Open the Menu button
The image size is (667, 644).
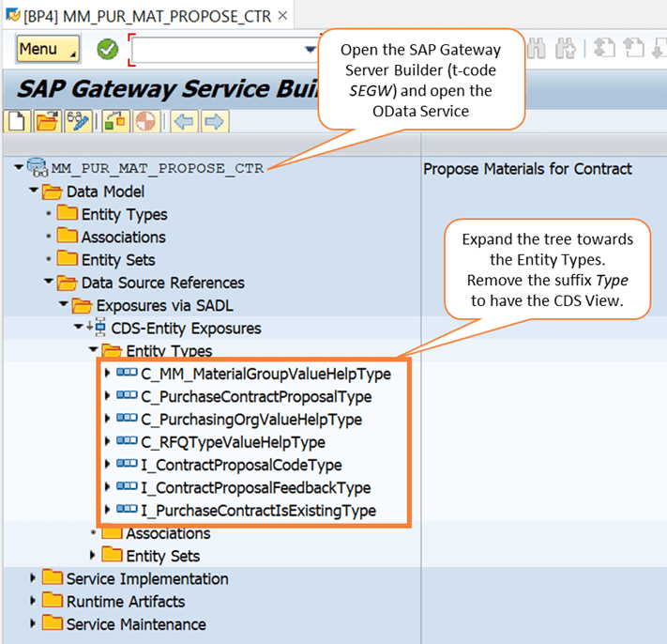pos(48,49)
